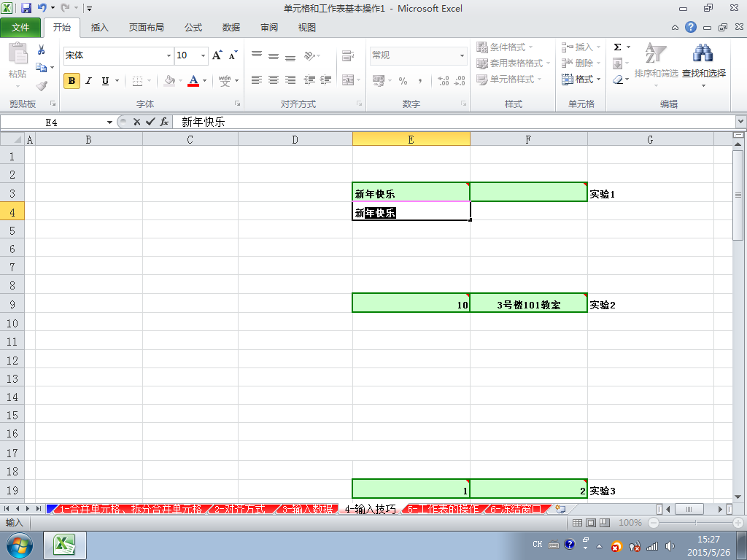
Task: Click the phonetic guide wén icon
Action: 225,81
